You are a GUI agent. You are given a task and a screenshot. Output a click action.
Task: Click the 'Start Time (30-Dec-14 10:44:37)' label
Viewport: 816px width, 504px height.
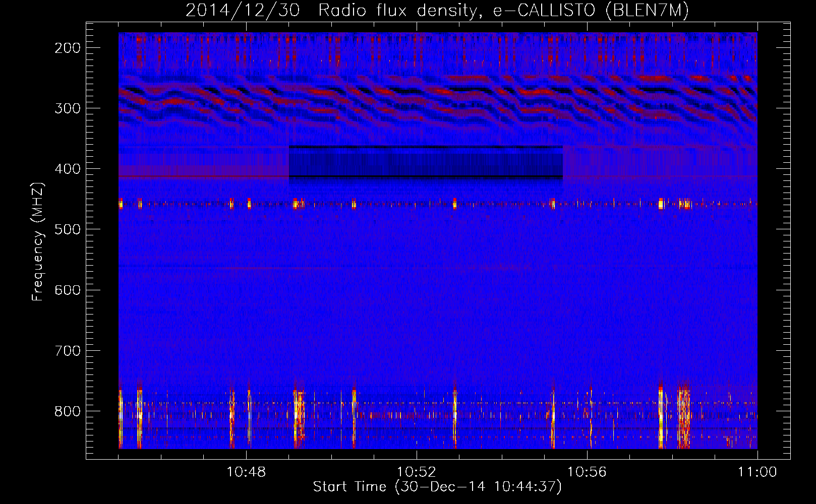pos(437,487)
